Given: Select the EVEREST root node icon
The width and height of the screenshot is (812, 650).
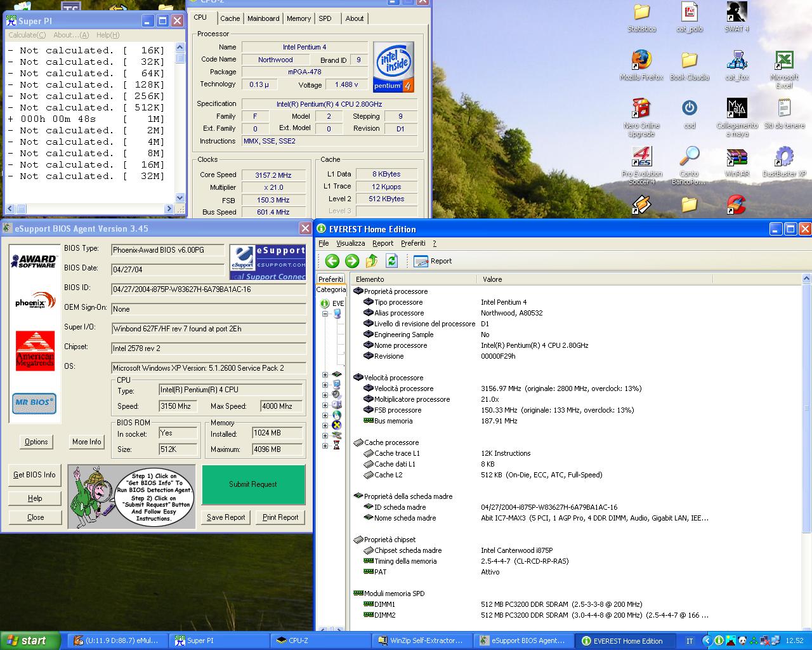Looking at the screenshot, I should (x=325, y=303).
